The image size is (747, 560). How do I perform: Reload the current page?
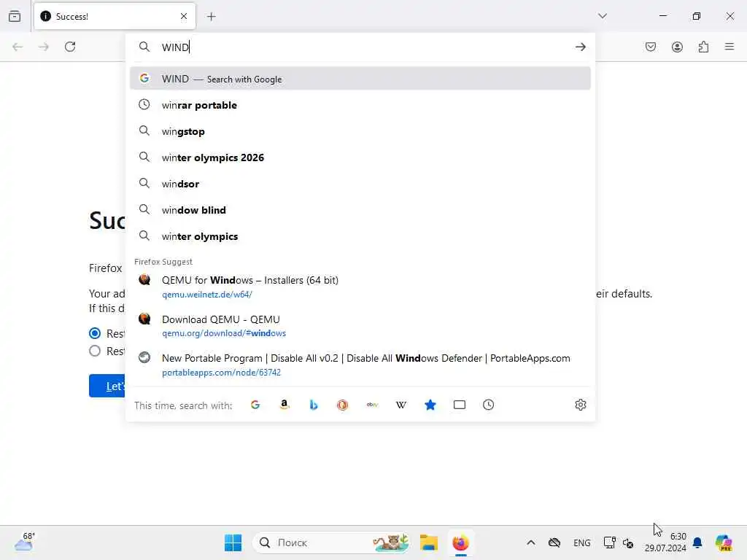70,47
